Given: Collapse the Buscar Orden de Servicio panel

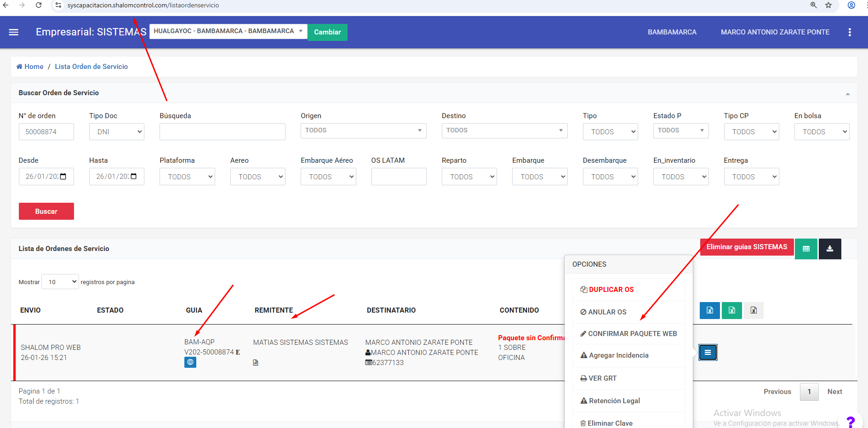Looking at the screenshot, I should (847, 94).
